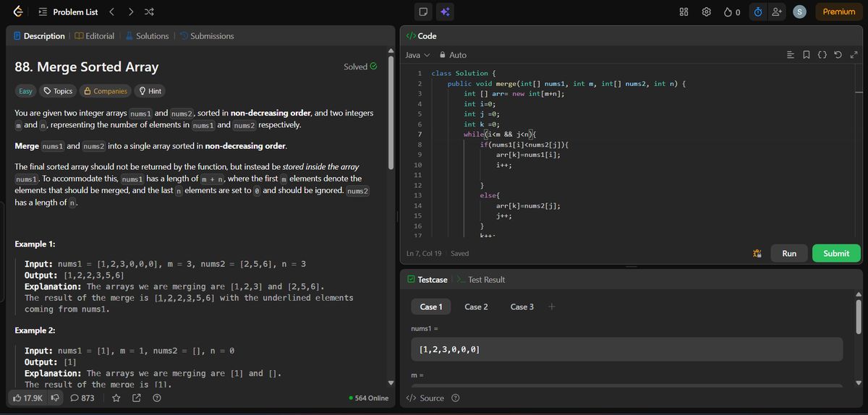Click the testcase panel scrollbar

click(x=859, y=317)
